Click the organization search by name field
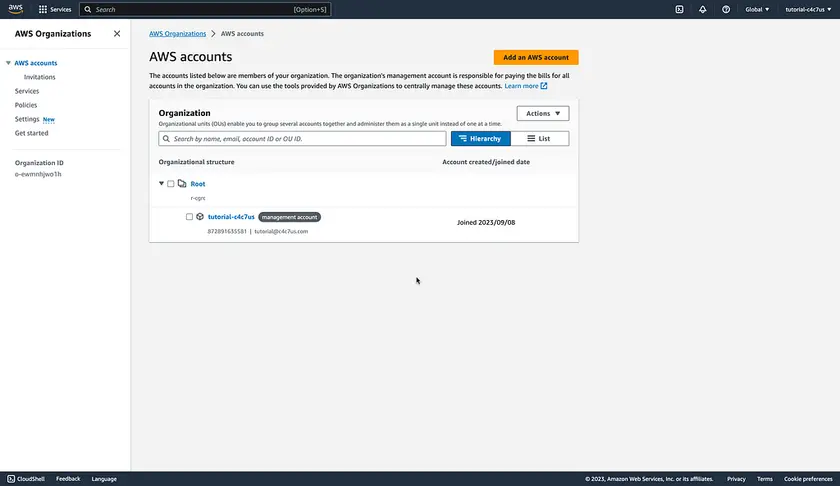Screen dimensions: 840x486 pyautogui.click(x=302, y=138)
